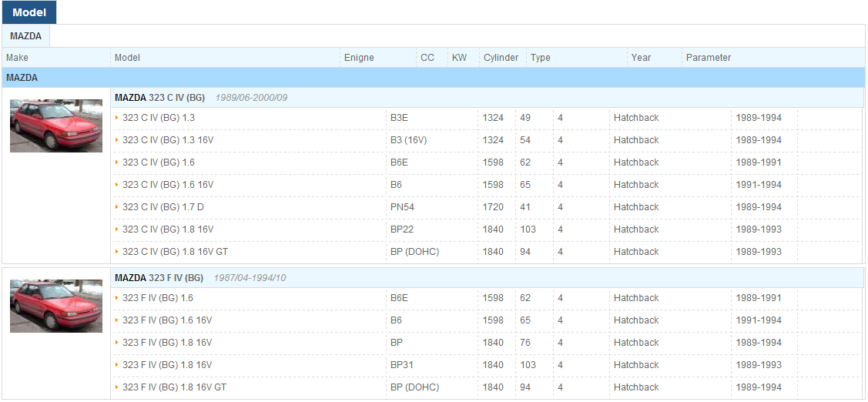Click the BP31 engine code cell

[401, 365]
